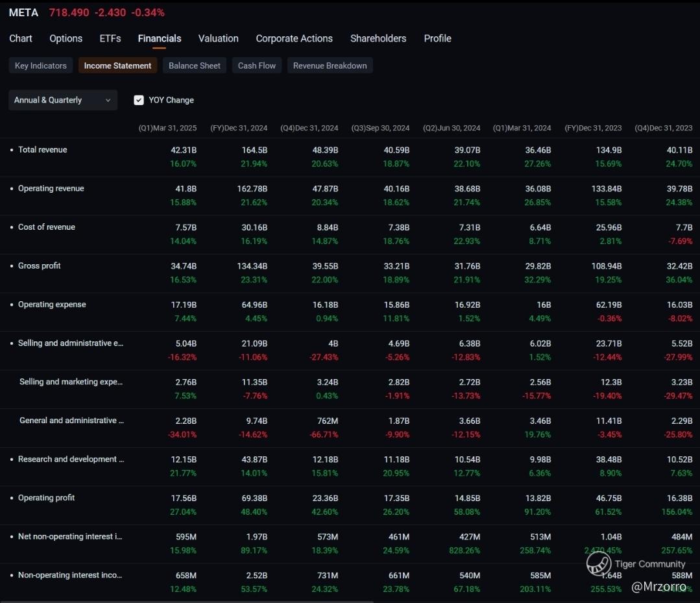Image resolution: width=700 pixels, height=603 pixels.
Task: Switch to the Chart tab
Action: click(21, 38)
